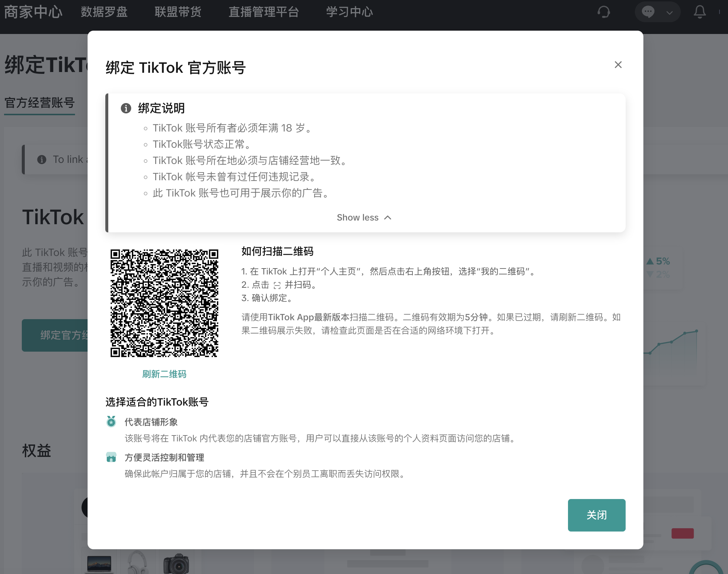Click the notification bell icon
The image size is (728, 574).
tap(700, 12)
